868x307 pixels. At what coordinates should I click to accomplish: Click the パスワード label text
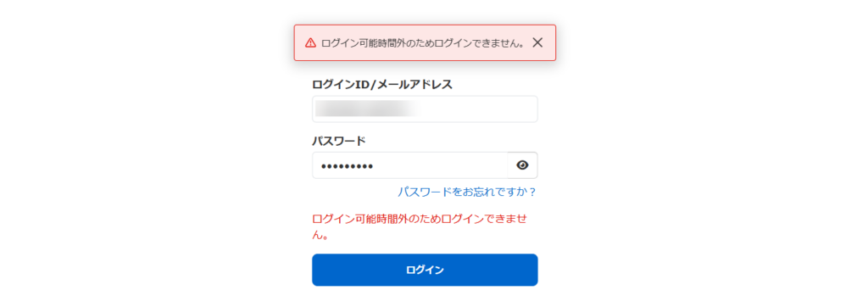[339, 141]
